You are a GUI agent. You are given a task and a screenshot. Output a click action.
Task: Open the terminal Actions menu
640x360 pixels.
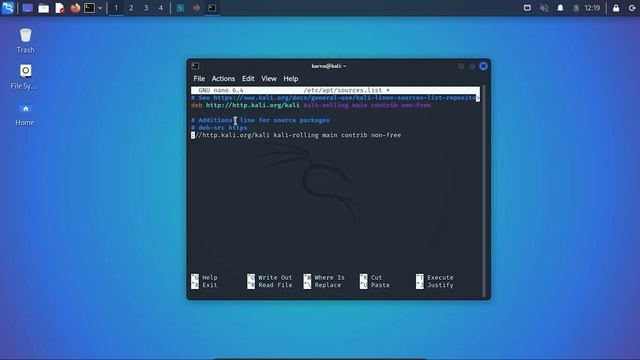pos(223,78)
